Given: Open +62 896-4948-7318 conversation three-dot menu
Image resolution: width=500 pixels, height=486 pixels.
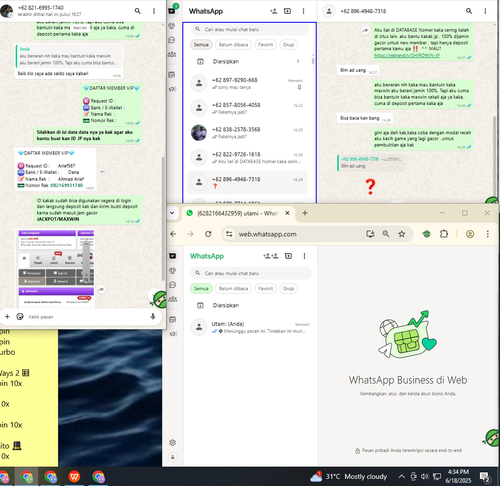Looking at the screenshot, I should pyautogui.click(x=485, y=11).
